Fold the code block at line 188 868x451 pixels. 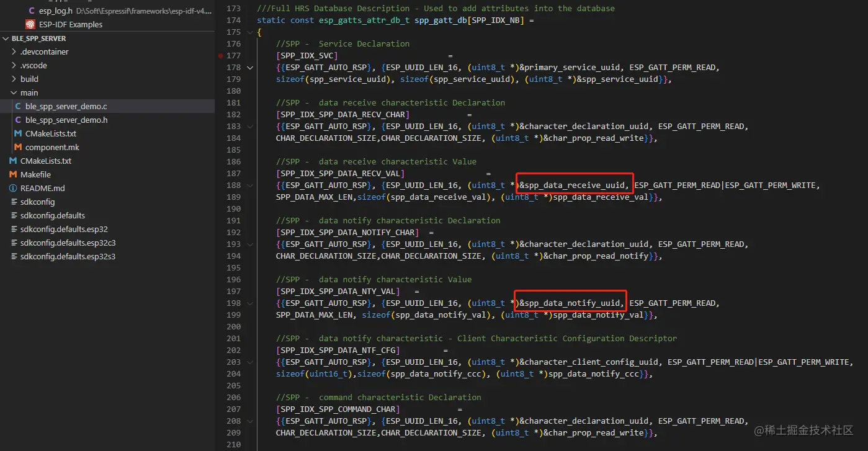coord(250,185)
